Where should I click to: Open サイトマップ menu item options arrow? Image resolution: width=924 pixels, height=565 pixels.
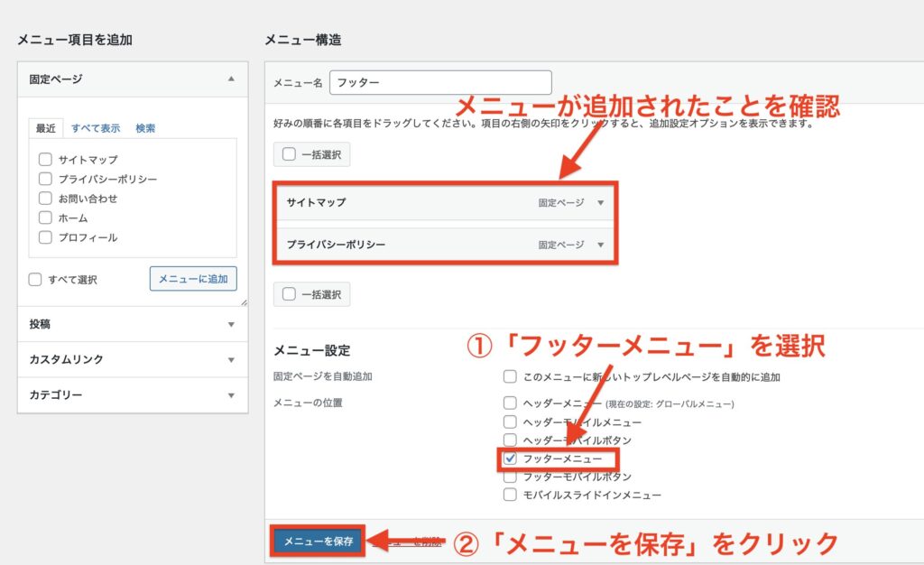(x=600, y=203)
